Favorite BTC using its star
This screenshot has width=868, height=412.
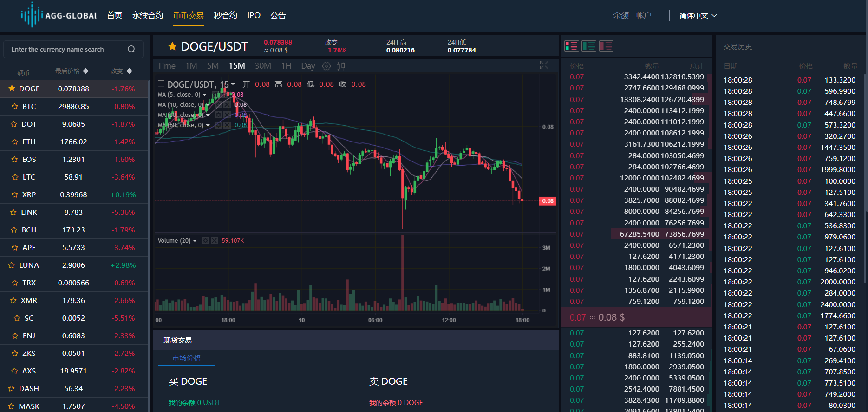point(14,107)
